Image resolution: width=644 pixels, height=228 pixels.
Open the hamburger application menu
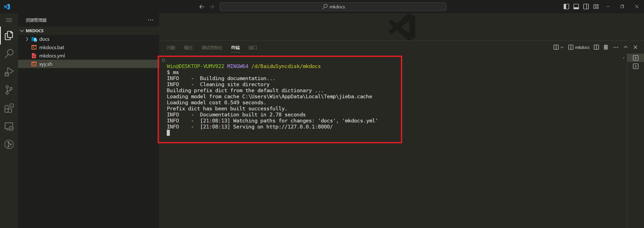click(9, 20)
